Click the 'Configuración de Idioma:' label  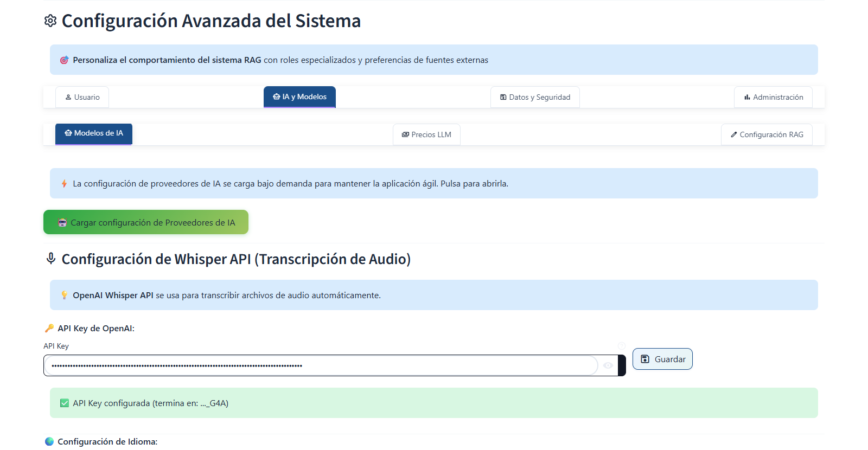[107, 441]
